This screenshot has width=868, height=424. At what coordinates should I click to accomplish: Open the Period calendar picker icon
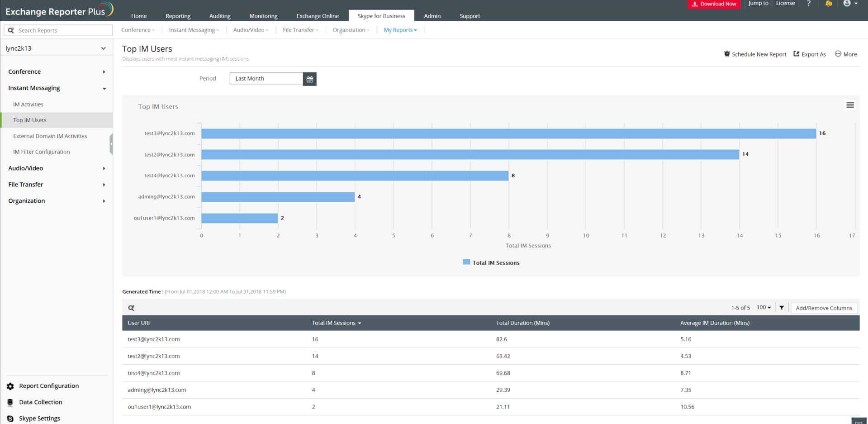coord(310,79)
